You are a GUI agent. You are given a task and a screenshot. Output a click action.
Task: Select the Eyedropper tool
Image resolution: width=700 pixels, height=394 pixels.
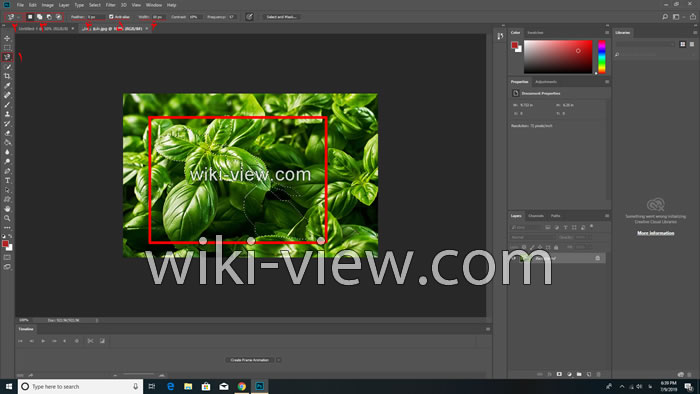(7, 86)
